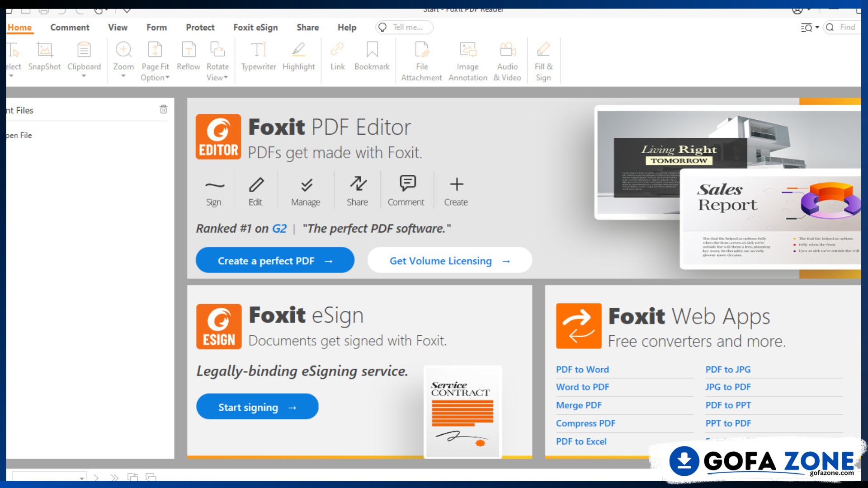This screenshot has height=488, width=868.
Task: Expand the Zoom dropdown arrow
Action: pos(123,76)
